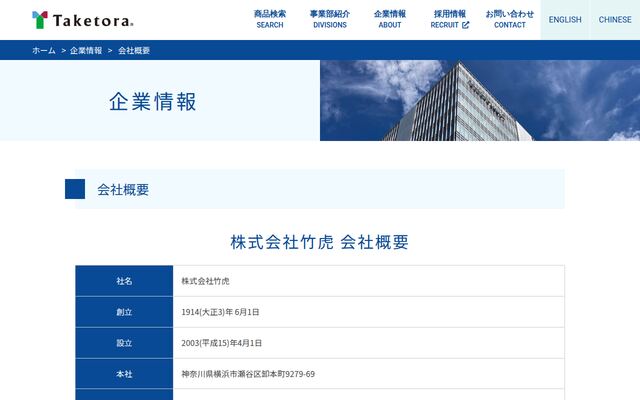Image resolution: width=640 pixels, height=400 pixels.
Task: Go to 企業情報 breadcrumb link
Action: [x=86, y=50]
